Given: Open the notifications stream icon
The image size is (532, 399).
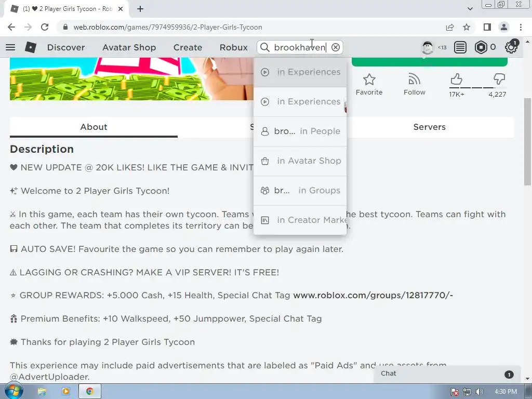Looking at the screenshot, I should (460, 47).
